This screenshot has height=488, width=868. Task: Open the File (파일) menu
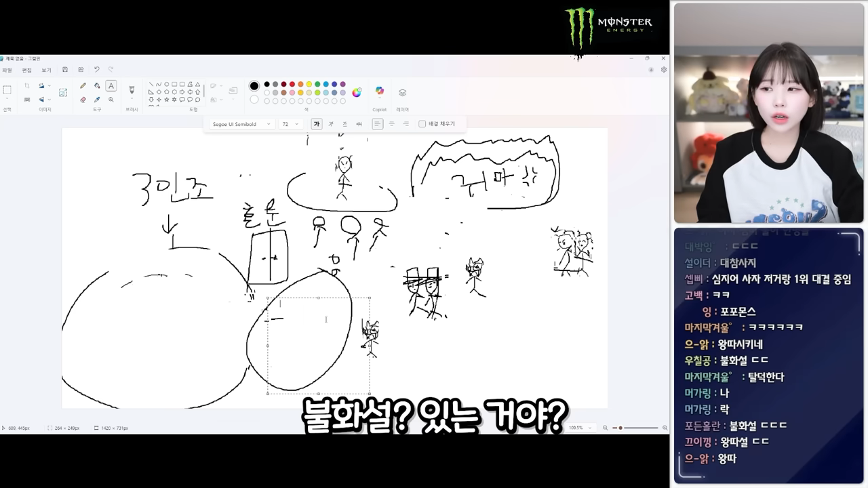tap(7, 70)
